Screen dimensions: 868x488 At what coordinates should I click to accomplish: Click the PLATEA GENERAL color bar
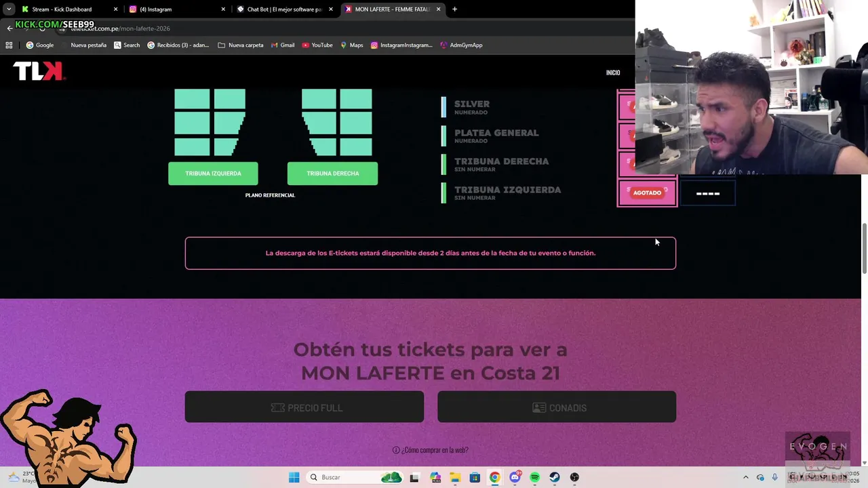coord(443,136)
